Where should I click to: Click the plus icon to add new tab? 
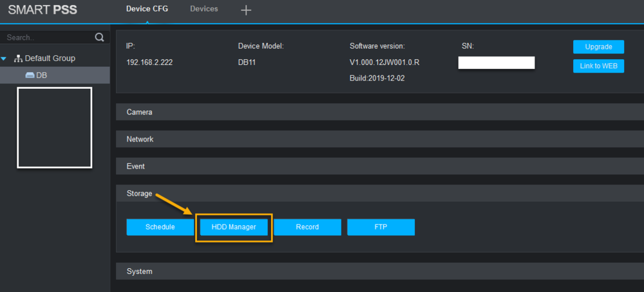tap(245, 10)
